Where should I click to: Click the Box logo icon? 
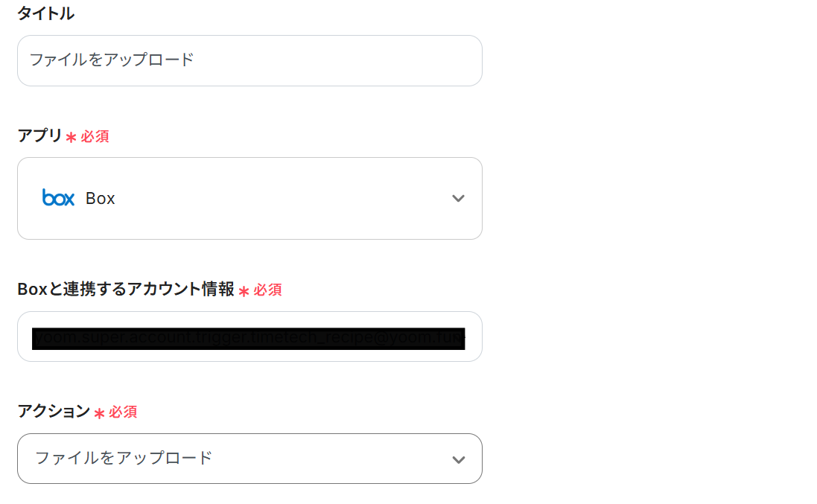[x=58, y=198]
